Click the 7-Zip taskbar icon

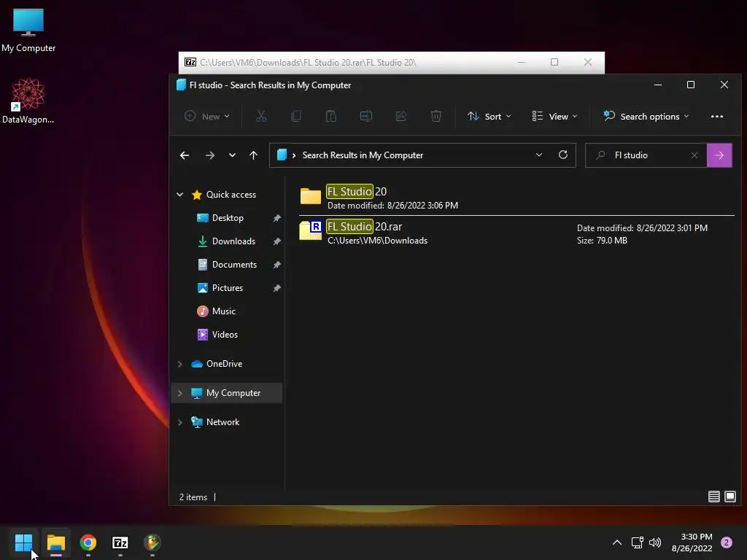point(120,542)
